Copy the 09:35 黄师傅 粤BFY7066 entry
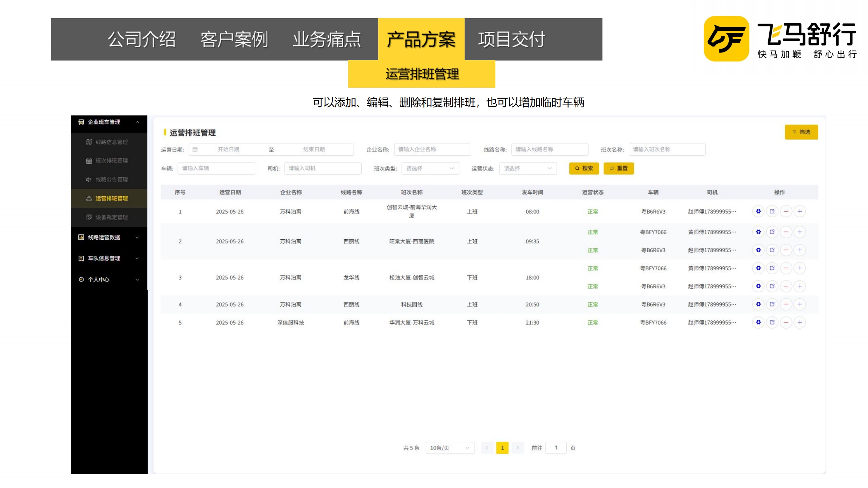 (x=772, y=232)
